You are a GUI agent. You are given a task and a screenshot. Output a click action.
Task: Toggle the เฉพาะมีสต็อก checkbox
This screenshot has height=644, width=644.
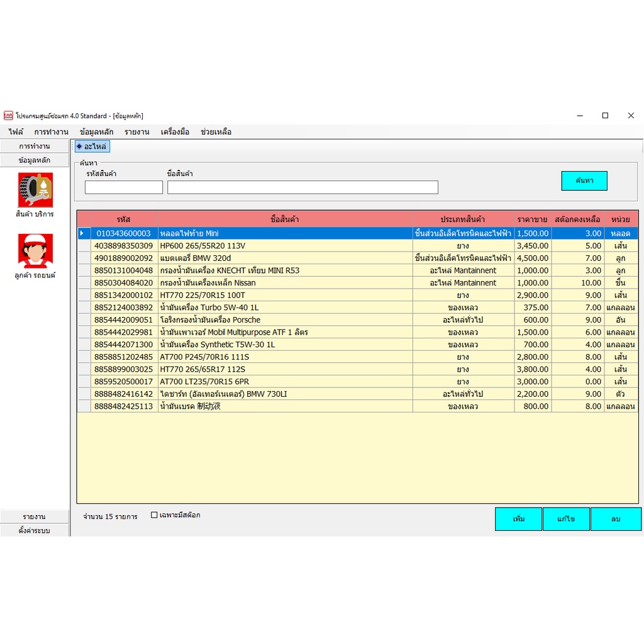click(155, 514)
